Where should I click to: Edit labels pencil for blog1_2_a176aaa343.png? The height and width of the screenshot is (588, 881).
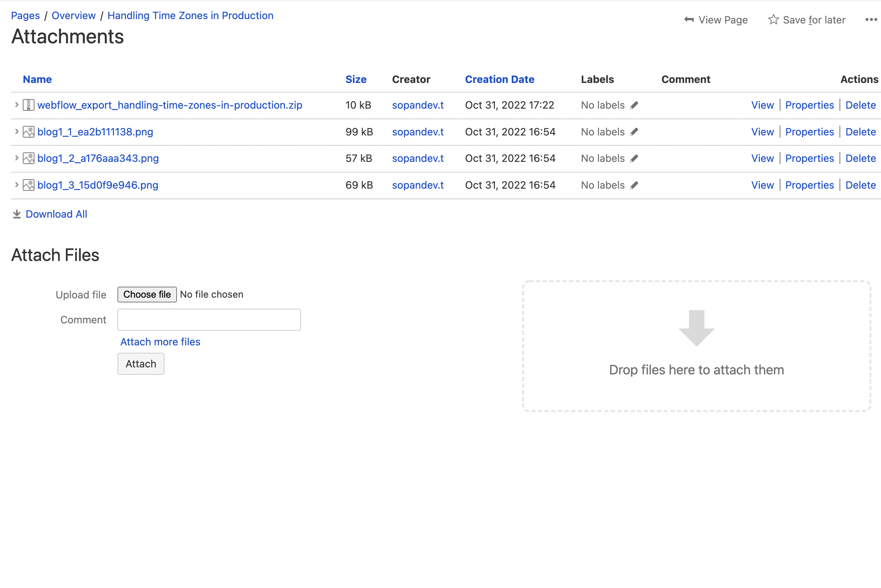634,159
